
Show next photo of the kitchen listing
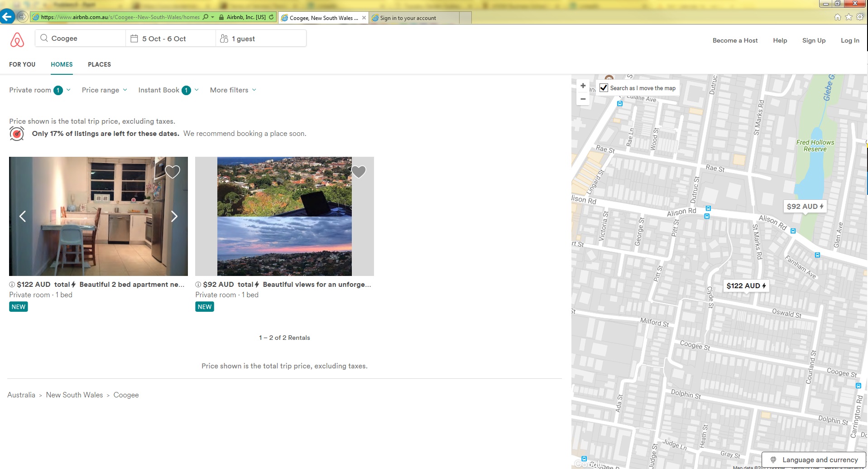tap(174, 217)
